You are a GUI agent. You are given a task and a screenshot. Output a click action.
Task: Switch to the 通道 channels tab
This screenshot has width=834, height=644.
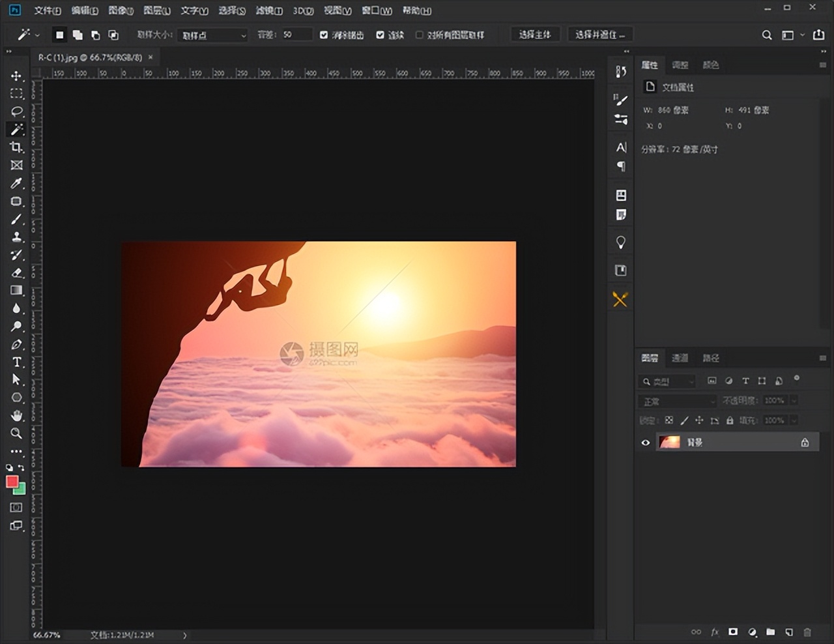[680, 358]
